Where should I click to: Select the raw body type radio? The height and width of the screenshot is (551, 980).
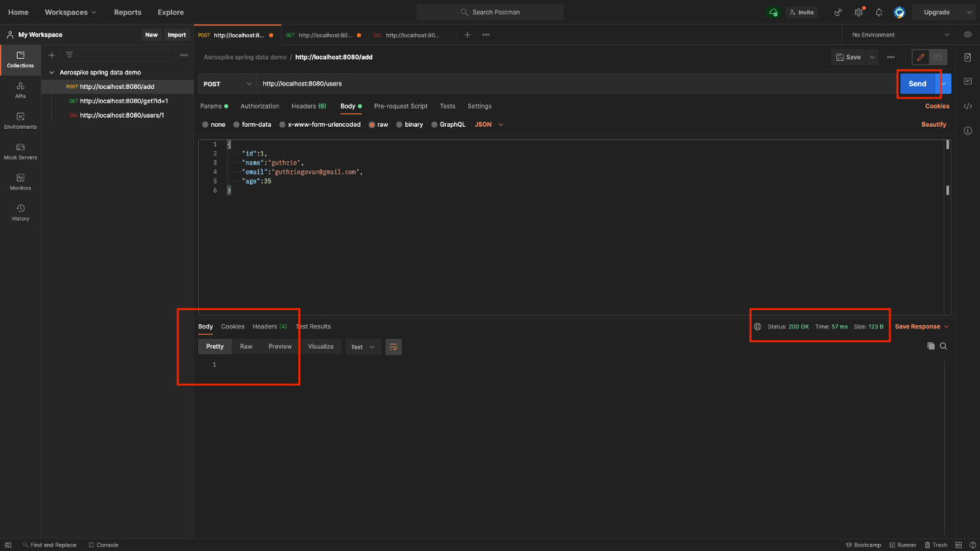click(x=372, y=125)
